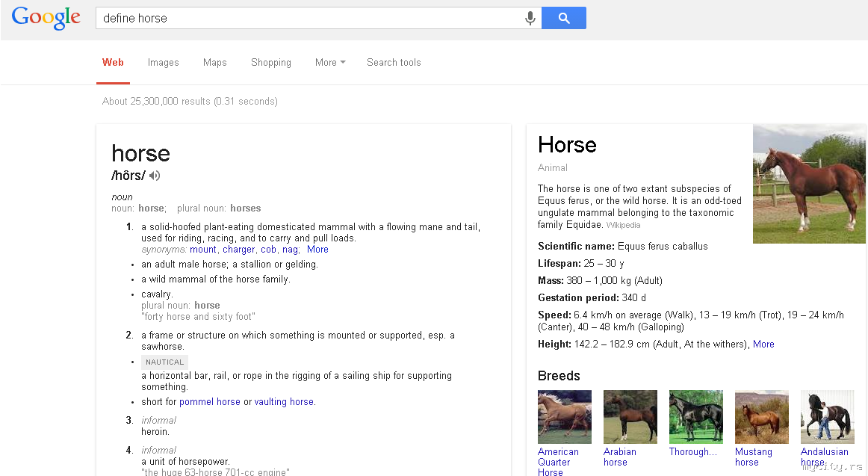Click the Thoroughbred thumbnail image
This screenshot has width=868, height=476.
pyautogui.click(x=696, y=417)
